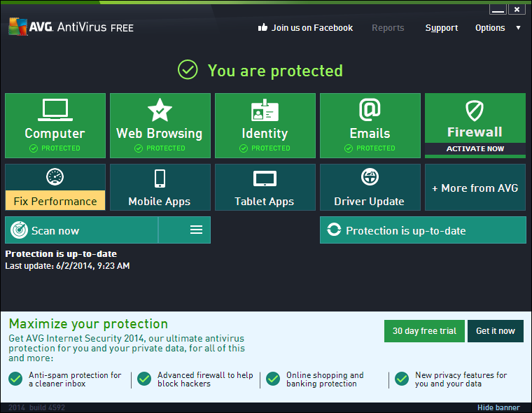532x413 pixels.
Task: Open Fix Performance gauge tile
Action: (x=55, y=187)
